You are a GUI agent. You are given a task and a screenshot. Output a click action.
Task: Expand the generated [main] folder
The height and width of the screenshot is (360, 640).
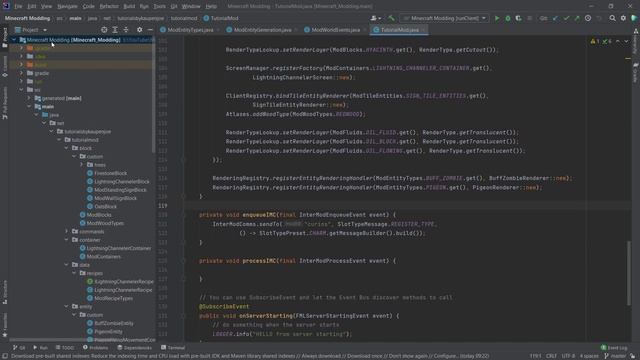coord(29,98)
